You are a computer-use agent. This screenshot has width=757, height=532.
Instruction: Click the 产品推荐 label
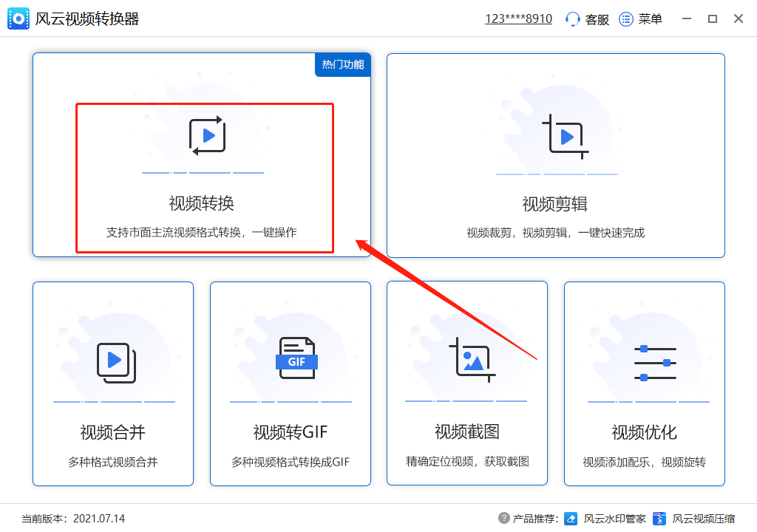click(535, 519)
